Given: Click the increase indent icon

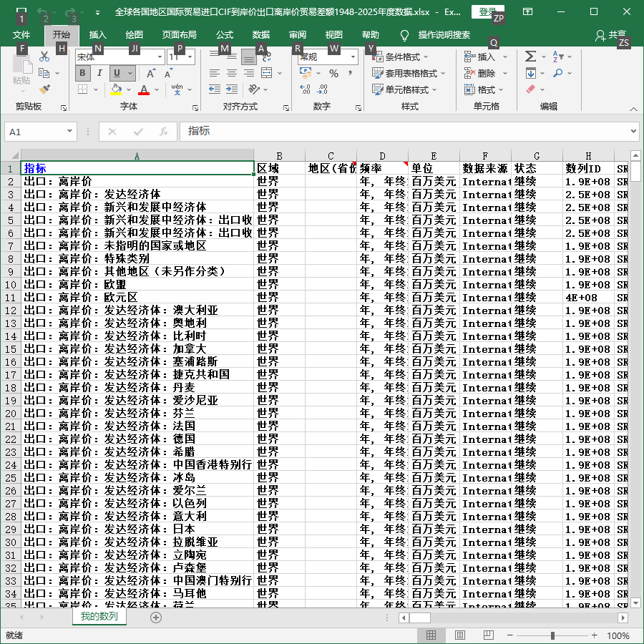Looking at the screenshot, I should click(x=232, y=89).
